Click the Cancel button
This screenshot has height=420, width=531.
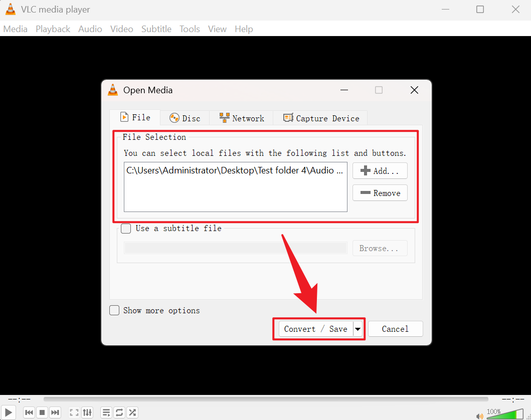pos(396,329)
